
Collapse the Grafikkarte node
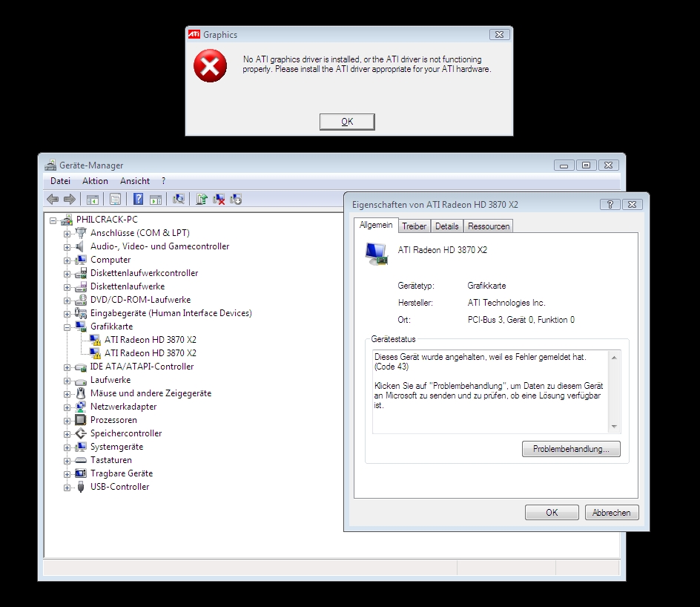pyautogui.click(x=67, y=327)
